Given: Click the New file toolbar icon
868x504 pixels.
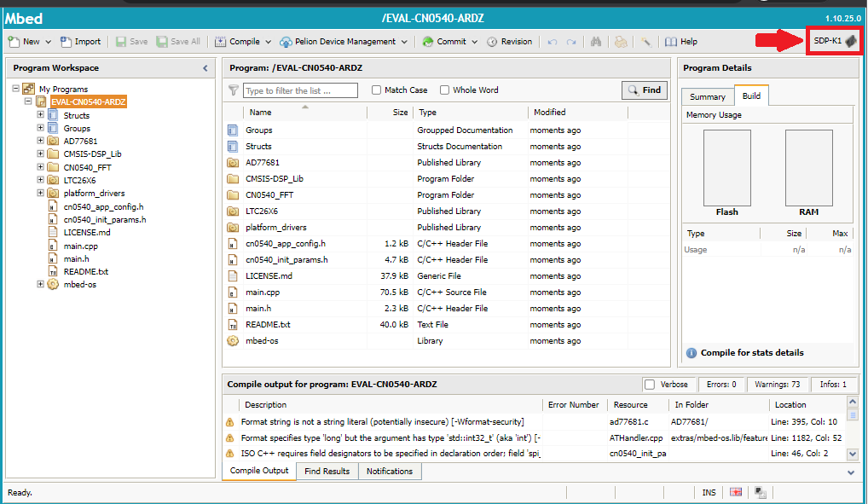Looking at the screenshot, I should [14, 42].
